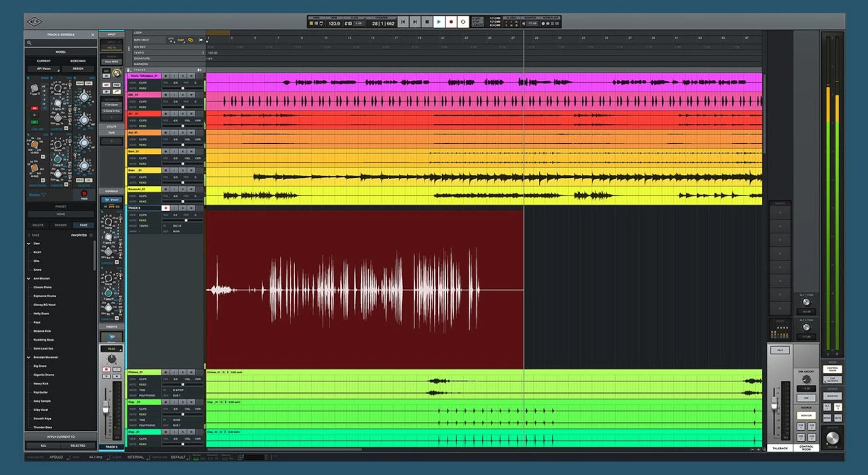Select the Bass_01 track name
Viewport: 868px width, 475px height.
144,170
